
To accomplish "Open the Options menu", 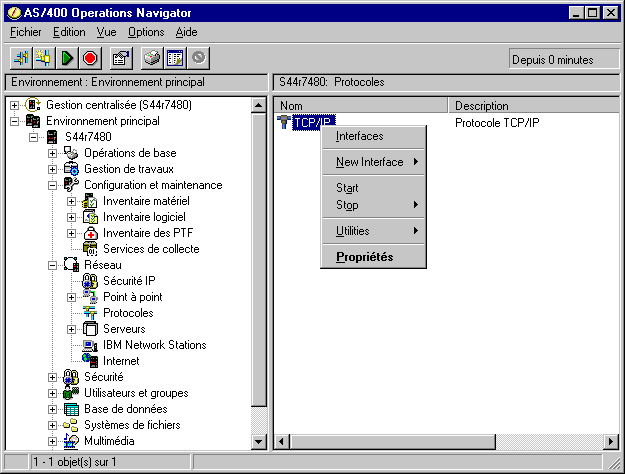I will tap(146, 32).
